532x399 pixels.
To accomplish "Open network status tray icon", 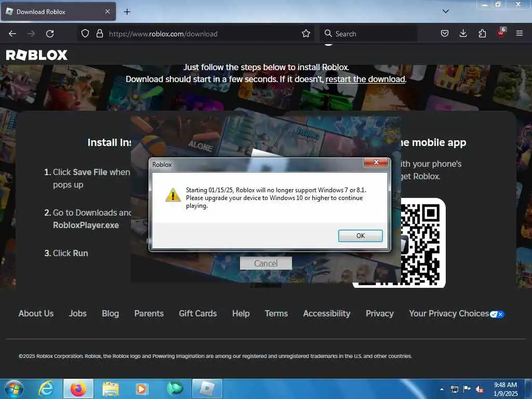I will [x=454, y=389].
